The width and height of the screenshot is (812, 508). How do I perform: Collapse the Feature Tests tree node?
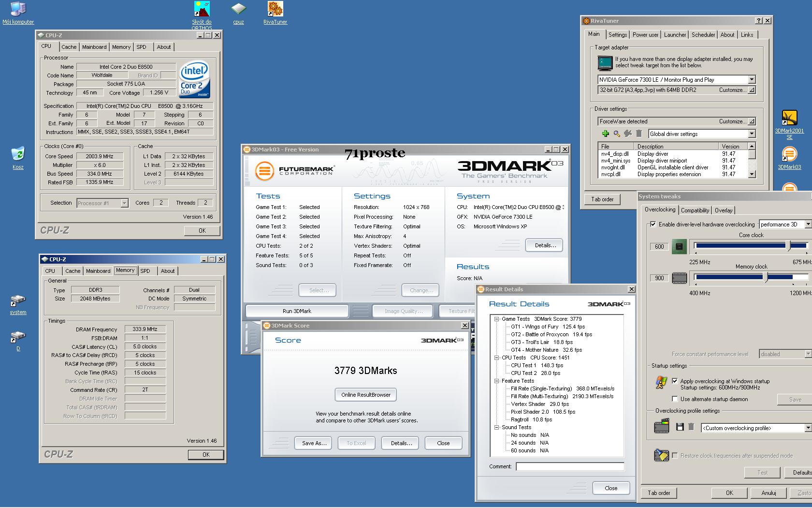496,381
